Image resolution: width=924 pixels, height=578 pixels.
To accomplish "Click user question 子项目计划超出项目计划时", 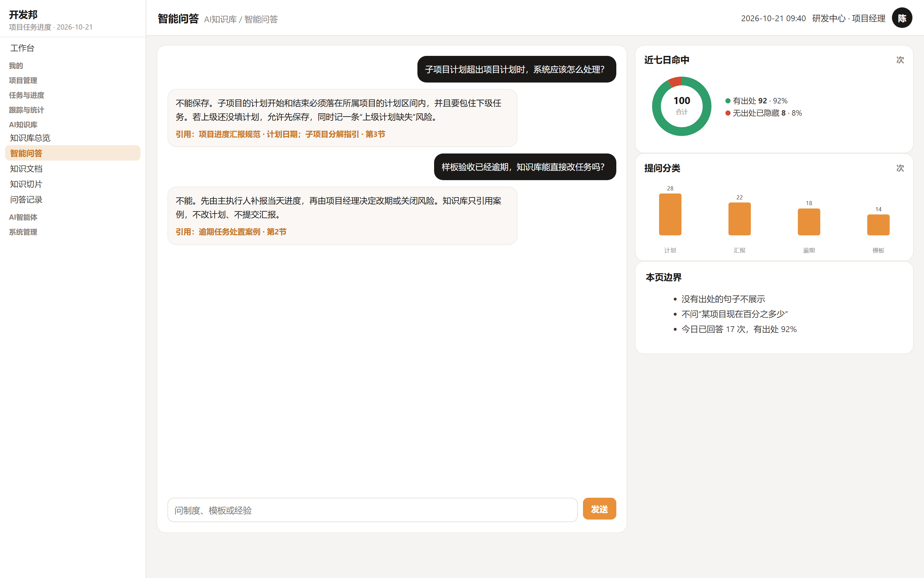I will pyautogui.click(x=517, y=69).
